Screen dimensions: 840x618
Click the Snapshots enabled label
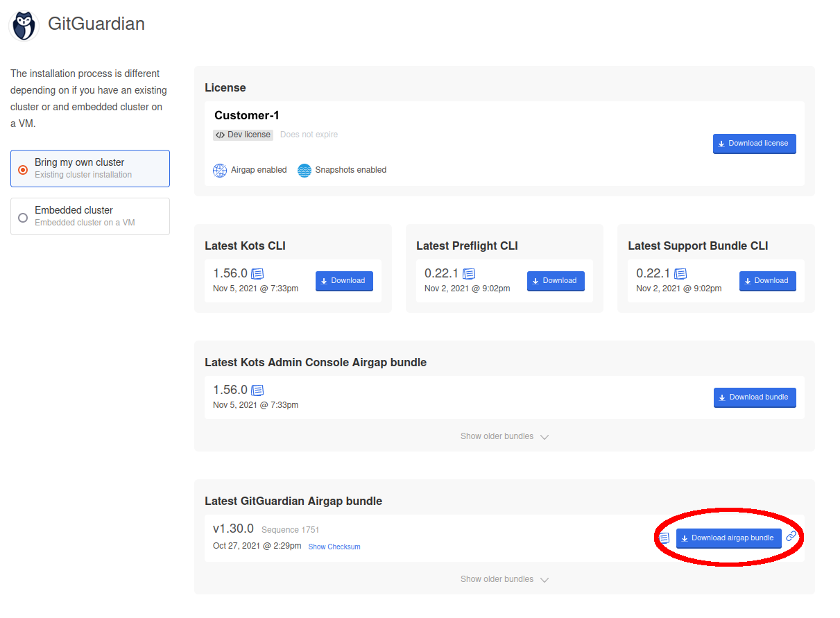tap(351, 170)
